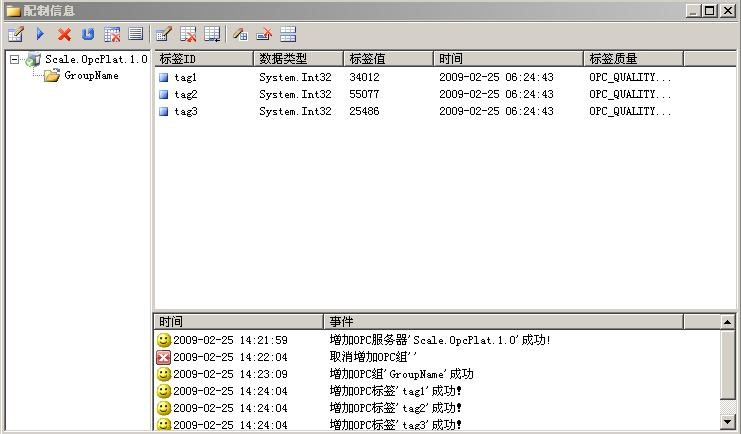741x434 pixels.
Task: Click the tag value 25486
Action: coord(364,111)
